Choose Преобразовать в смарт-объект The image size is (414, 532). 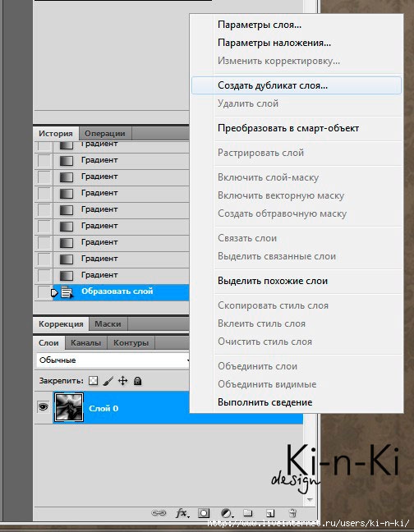297,128
